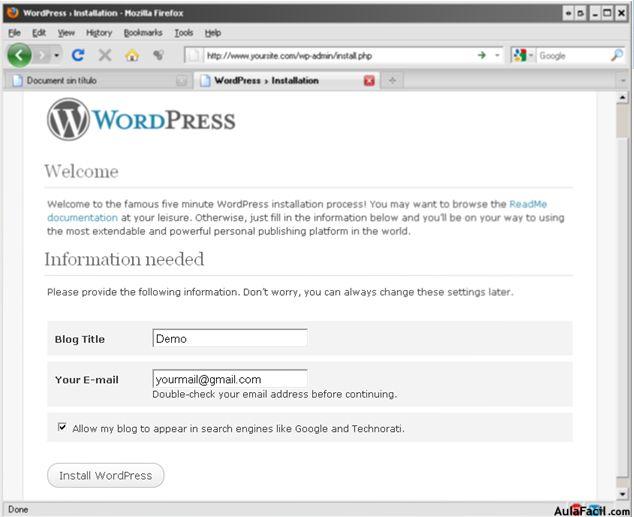This screenshot has width=634, height=517.
Task: Click the Welcome heading text
Action: click(x=81, y=171)
